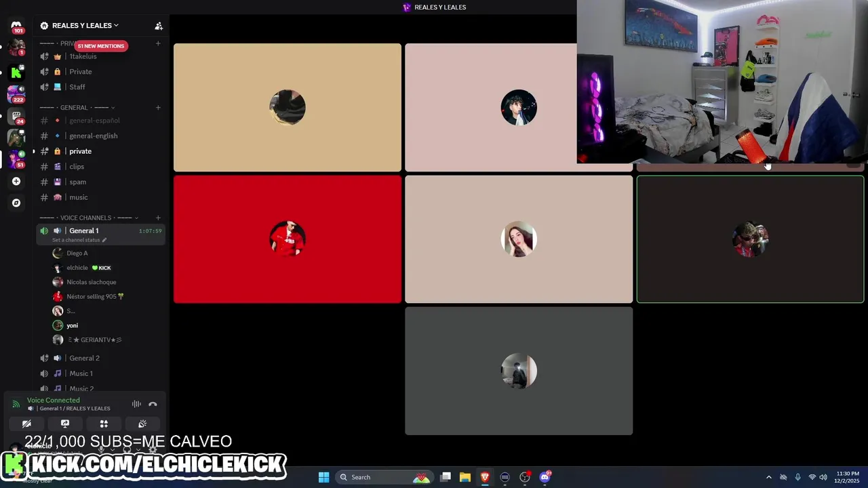
Task: Click Set a channel status
Action: click(79, 240)
